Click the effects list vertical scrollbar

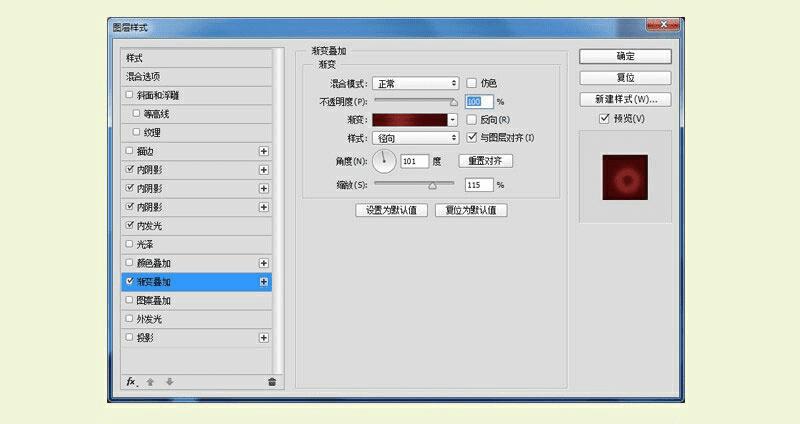click(x=278, y=211)
